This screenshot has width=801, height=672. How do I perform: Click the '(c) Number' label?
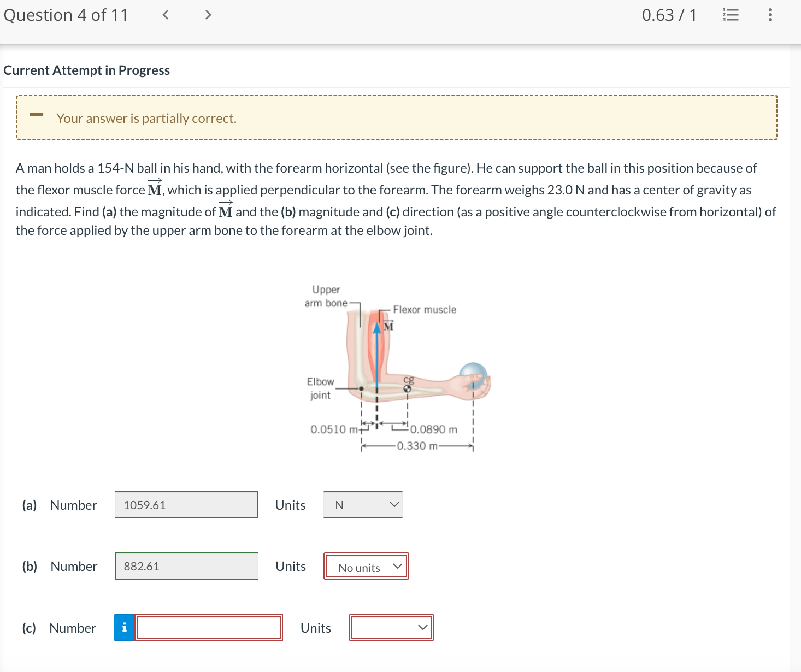59,628
